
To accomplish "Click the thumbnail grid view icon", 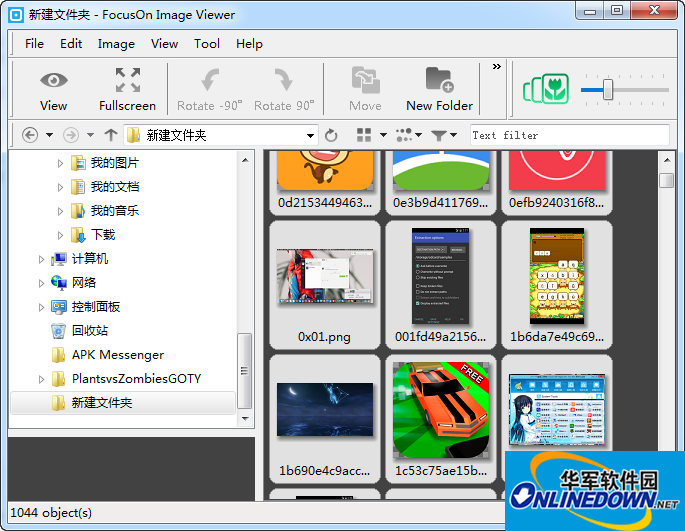I will pos(364,135).
